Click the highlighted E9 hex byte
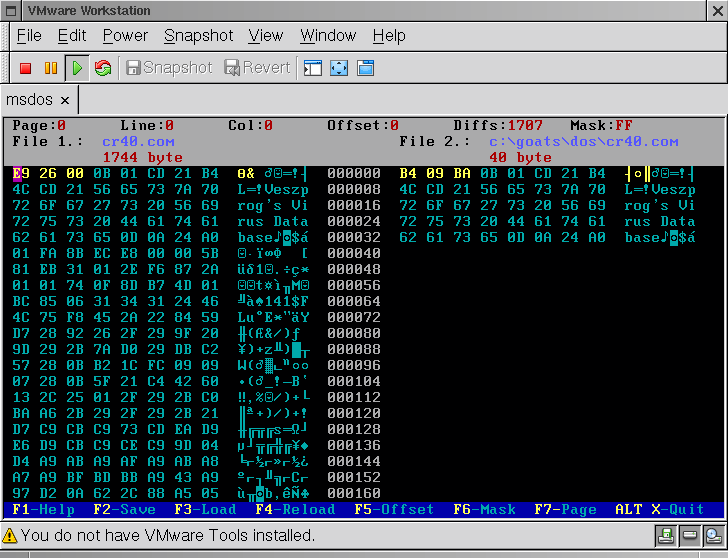Image resolution: width=728 pixels, height=558 pixels. (x=21, y=174)
